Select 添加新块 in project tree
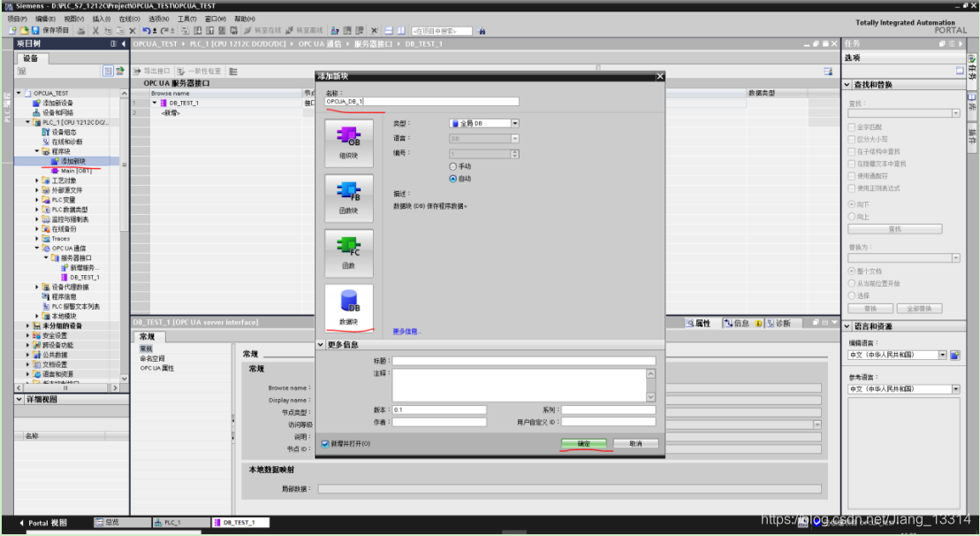Screen dimensions: 980x536 (69, 161)
